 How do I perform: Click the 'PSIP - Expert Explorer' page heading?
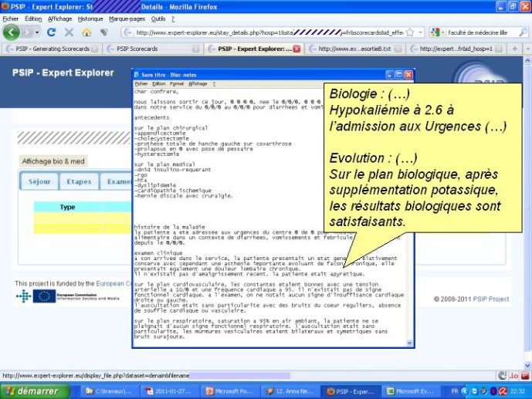63,73
